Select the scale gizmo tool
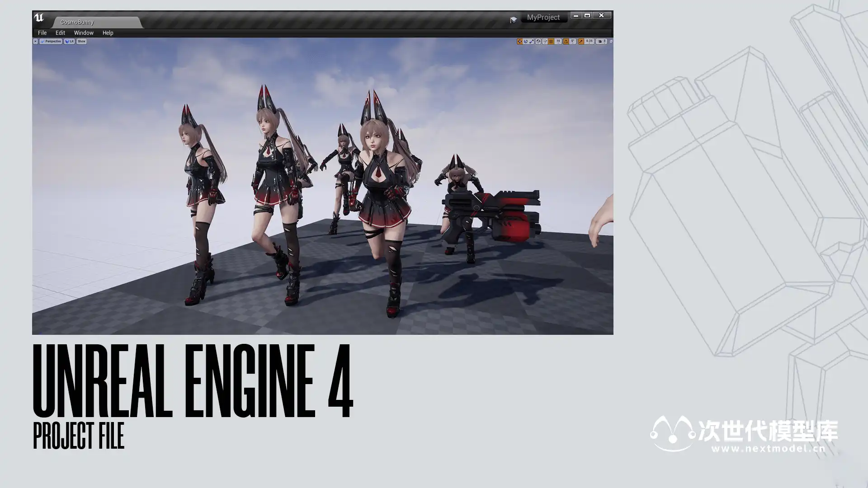 532,41
